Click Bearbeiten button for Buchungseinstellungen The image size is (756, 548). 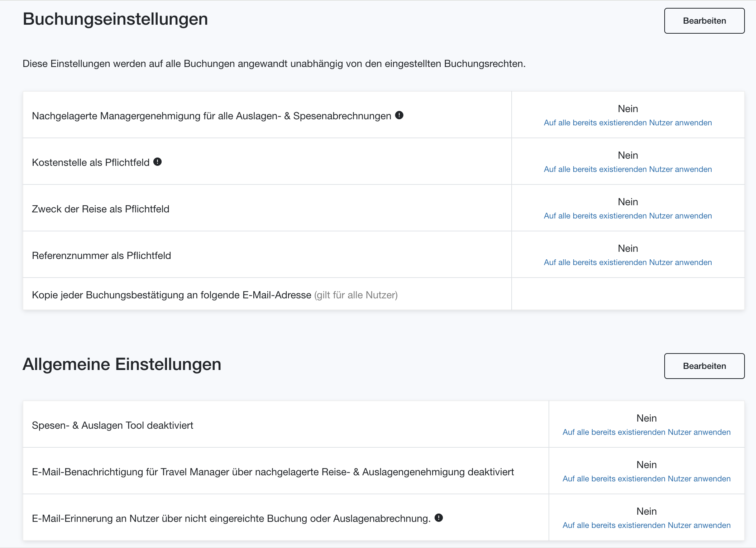coord(704,21)
